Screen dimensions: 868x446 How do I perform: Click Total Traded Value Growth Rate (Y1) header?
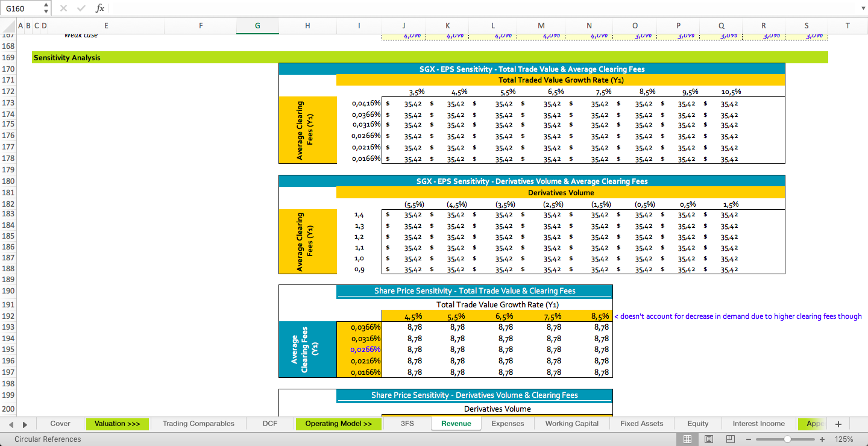point(561,80)
